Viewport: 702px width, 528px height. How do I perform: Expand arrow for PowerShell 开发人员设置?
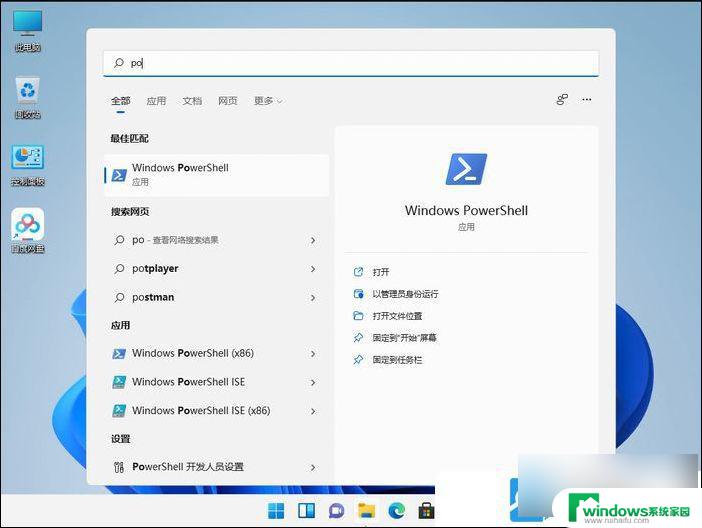[313, 468]
